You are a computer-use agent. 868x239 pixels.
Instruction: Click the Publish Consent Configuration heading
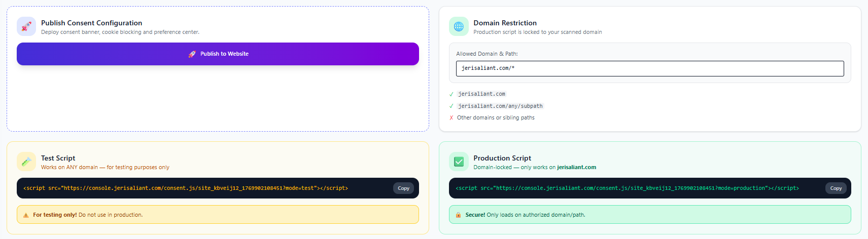[91, 23]
